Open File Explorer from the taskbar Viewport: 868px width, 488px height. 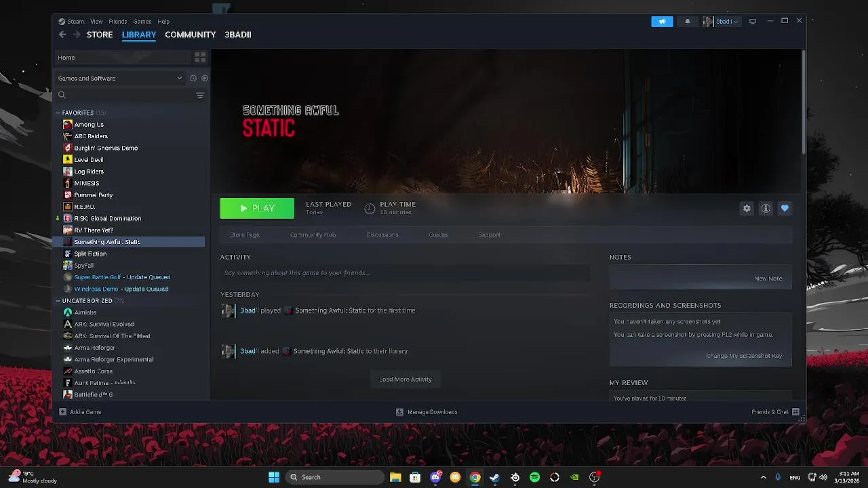[395, 477]
